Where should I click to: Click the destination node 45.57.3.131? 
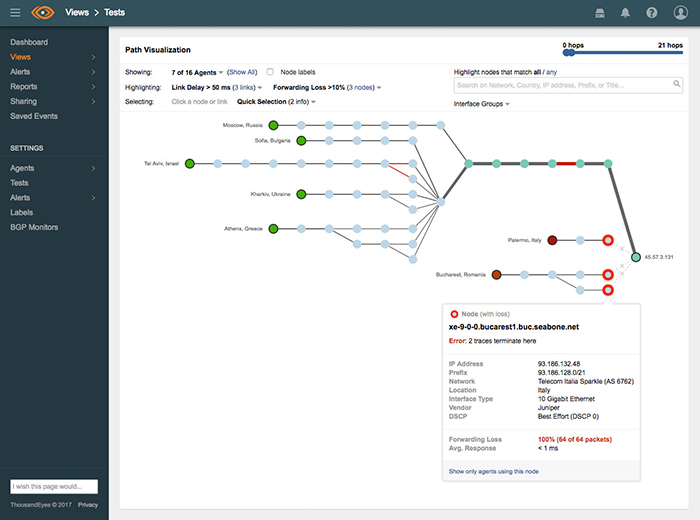pyautogui.click(x=635, y=258)
